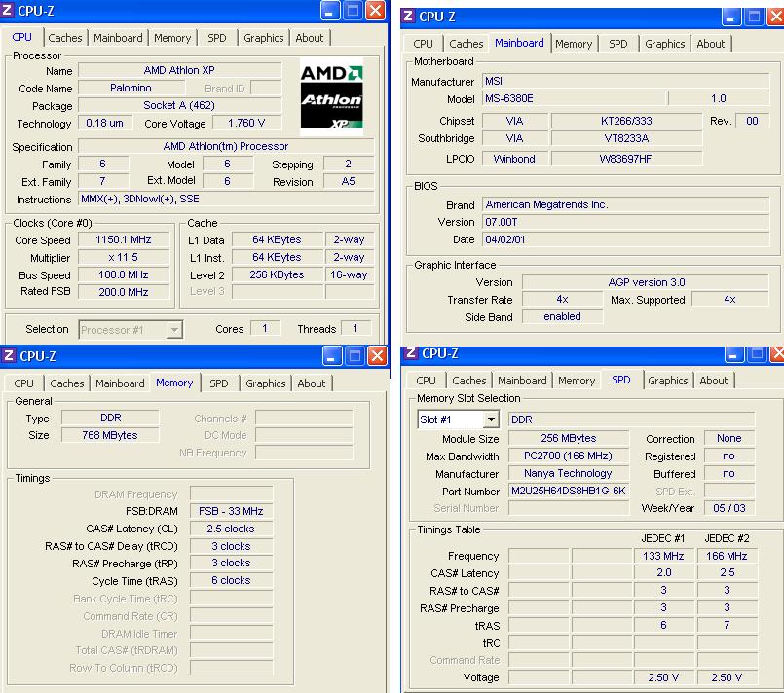Open About tab in the Mainboard window
Image resolution: width=784 pixels, height=693 pixels.
coord(711,44)
